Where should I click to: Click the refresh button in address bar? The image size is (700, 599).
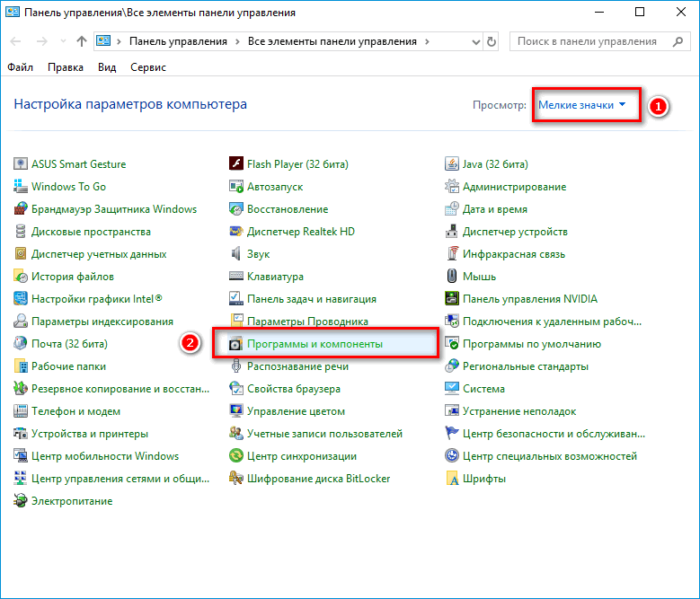coord(492,41)
